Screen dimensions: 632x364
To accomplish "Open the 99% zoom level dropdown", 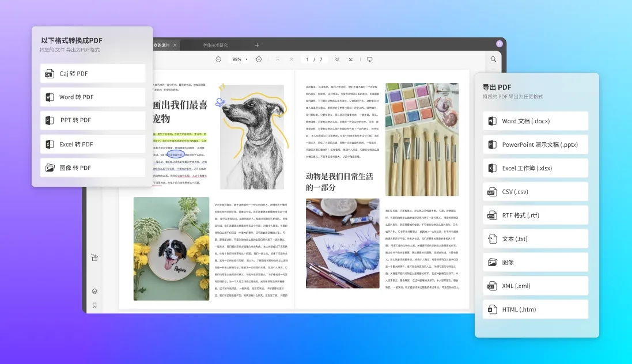I will pos(239,59).
